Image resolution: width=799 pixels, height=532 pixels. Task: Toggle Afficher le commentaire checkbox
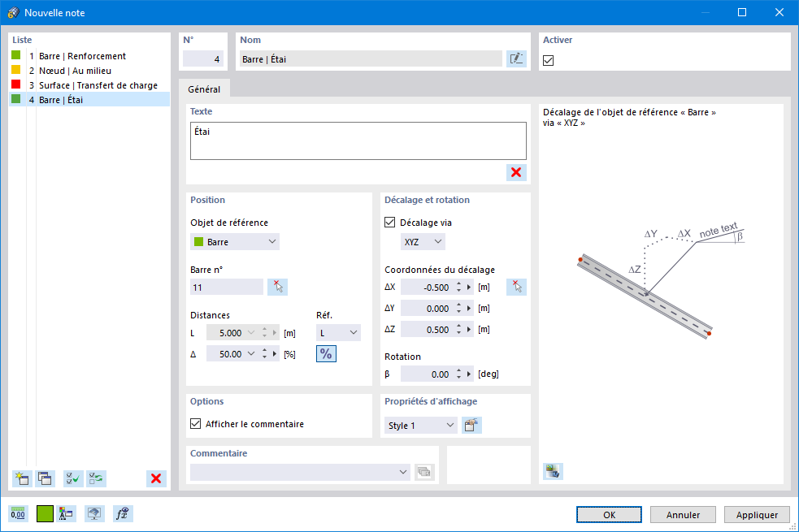point(196,423)
